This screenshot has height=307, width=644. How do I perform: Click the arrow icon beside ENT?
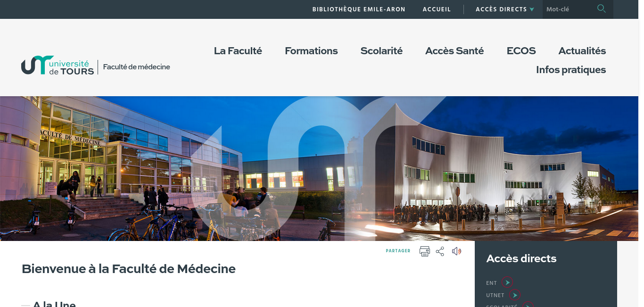point(507,282)
